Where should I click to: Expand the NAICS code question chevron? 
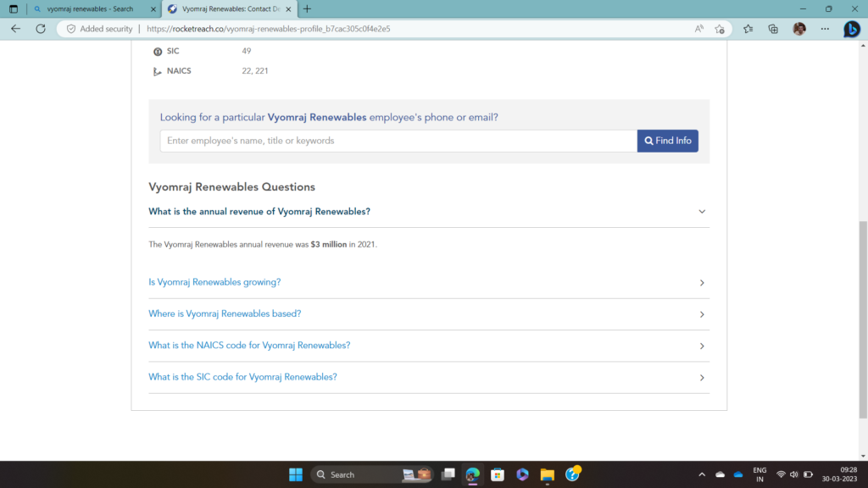pos(701,346)
